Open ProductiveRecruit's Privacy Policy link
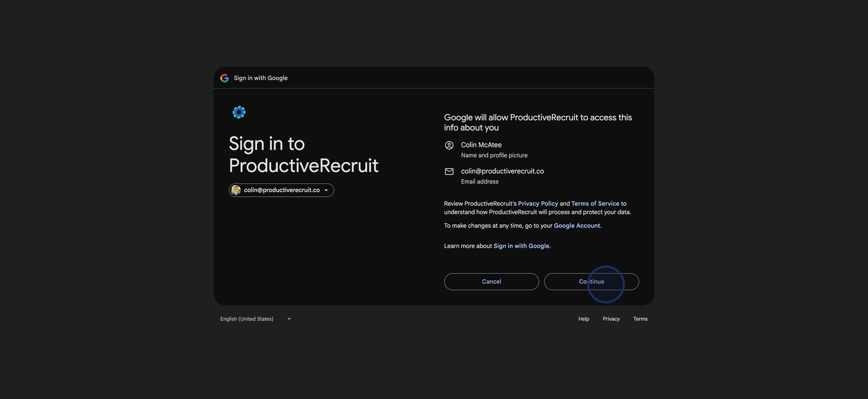This screenshot has width=868, height=399. point(538,204)
